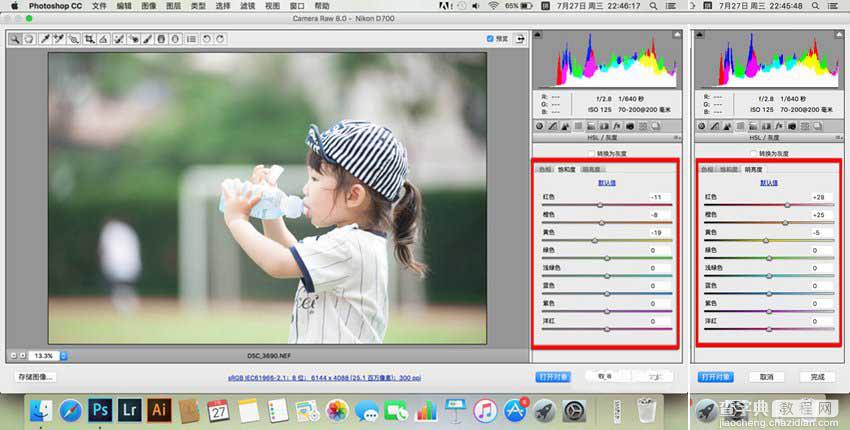
Task: Click 默认值 link in saturation panel
Action: (x=607, y=183)
